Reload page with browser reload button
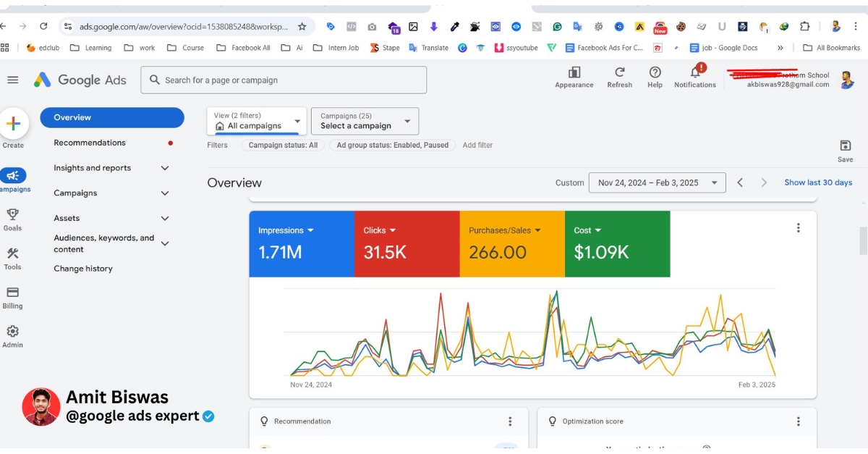 pyautogui.click(x=43, y=26)
